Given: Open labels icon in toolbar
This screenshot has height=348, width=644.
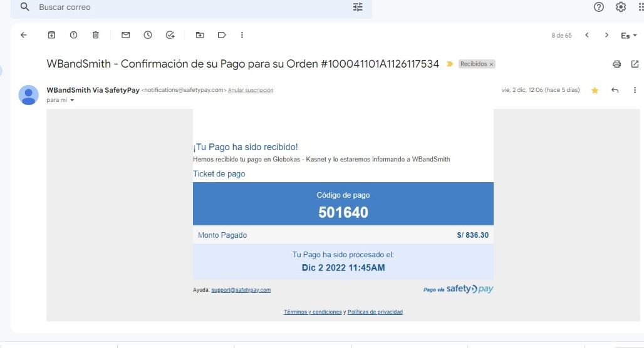Looking at the screenshot, I should pyautogui.click(x=222, y=35).
